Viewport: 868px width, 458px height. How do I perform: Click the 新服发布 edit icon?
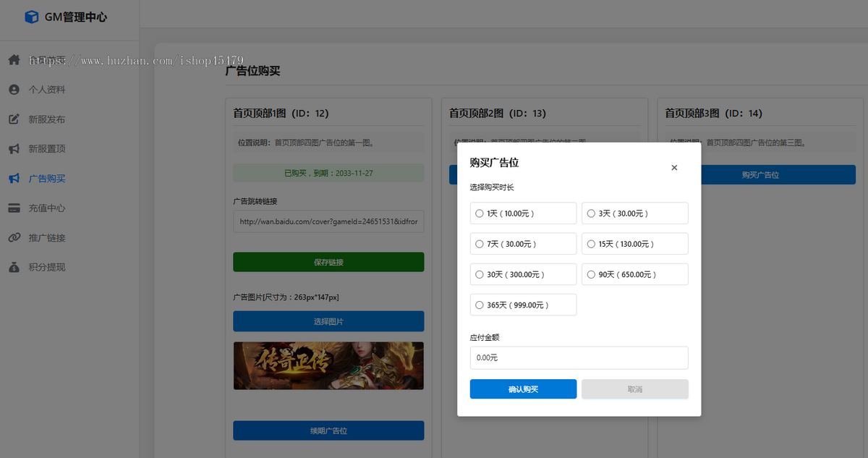coord(14,119)
